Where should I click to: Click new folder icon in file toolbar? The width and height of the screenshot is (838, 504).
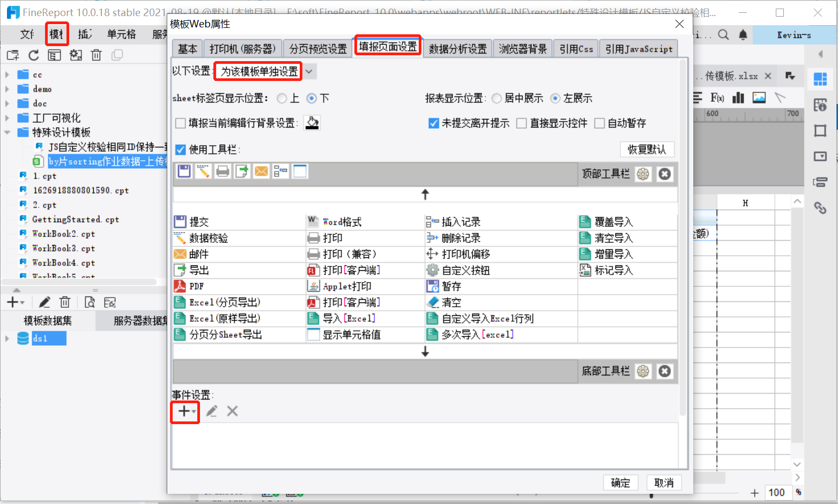(x=13, y=55)
